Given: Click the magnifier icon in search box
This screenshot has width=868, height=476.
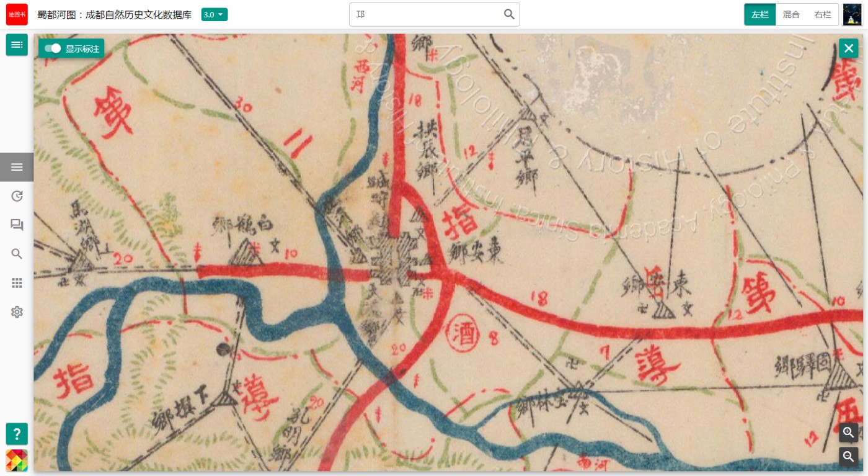Looking at the screenshot, I should point(509,14).
